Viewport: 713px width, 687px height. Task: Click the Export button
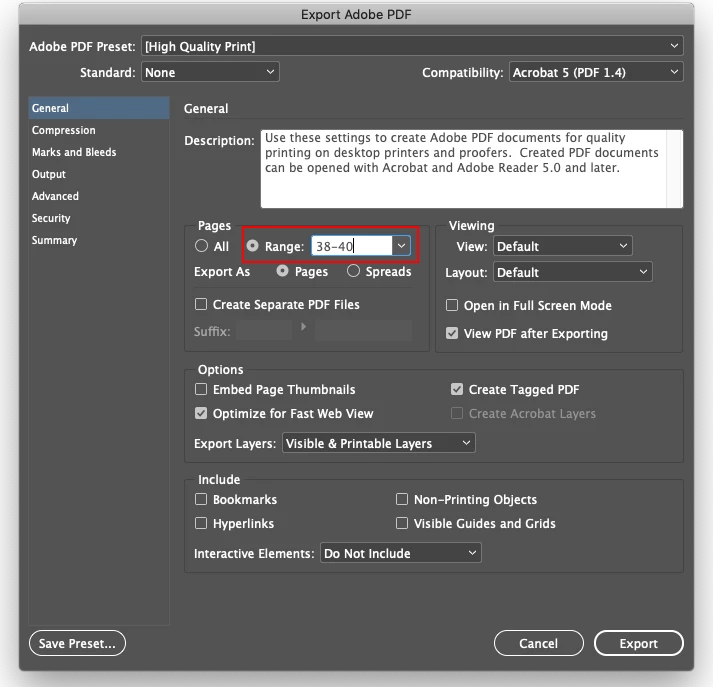[x=638, y=643]
